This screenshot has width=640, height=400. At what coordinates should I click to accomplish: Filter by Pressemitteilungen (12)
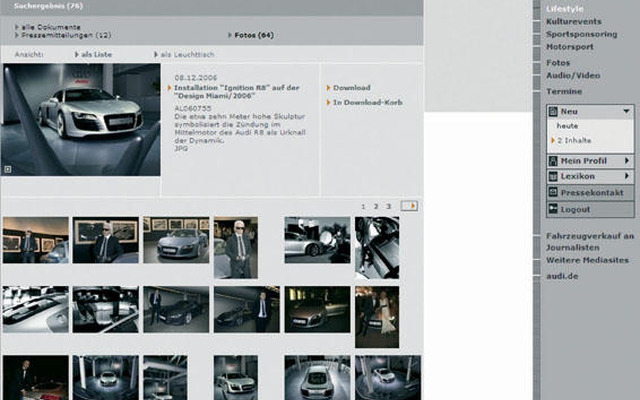pos(66,36)
